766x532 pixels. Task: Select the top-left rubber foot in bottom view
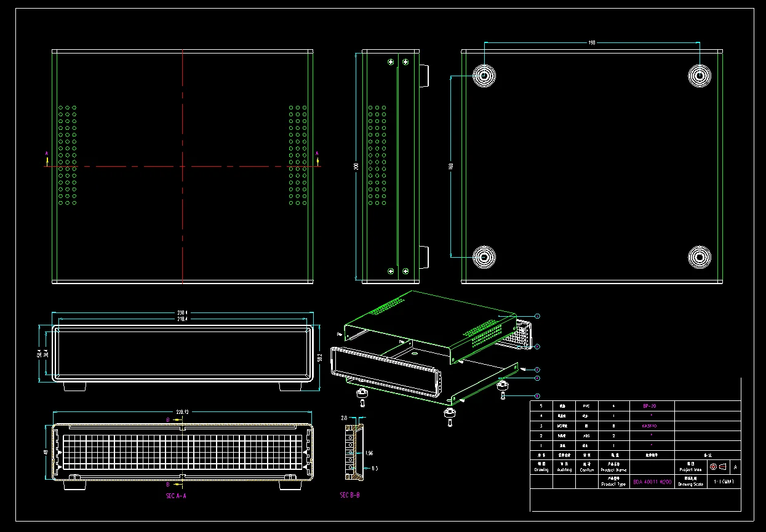click(484, 76)
